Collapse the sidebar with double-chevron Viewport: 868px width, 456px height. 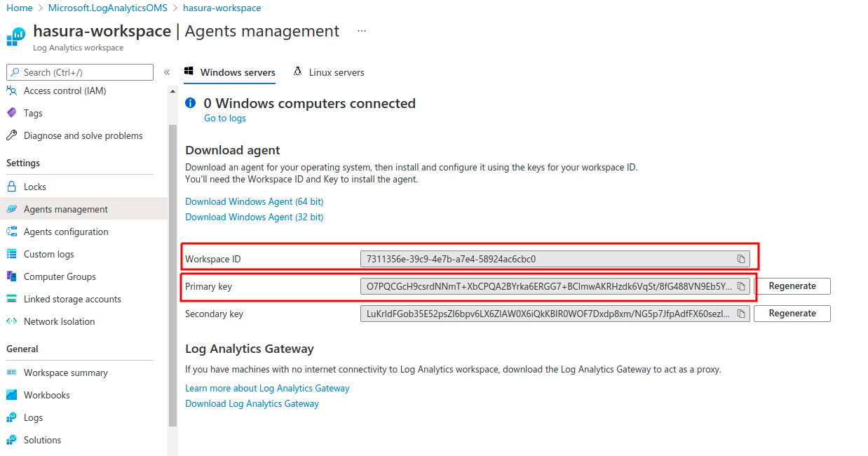[167, 72]
